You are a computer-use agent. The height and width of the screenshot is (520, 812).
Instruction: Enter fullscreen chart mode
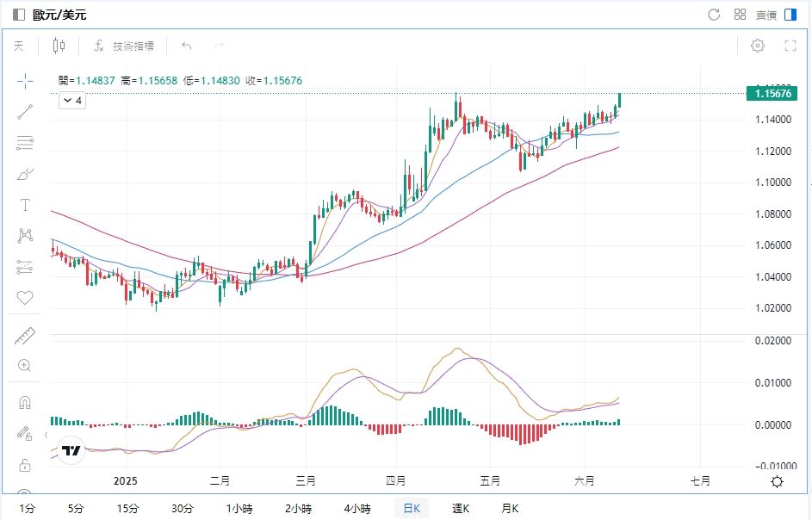(x=790, y=46)
